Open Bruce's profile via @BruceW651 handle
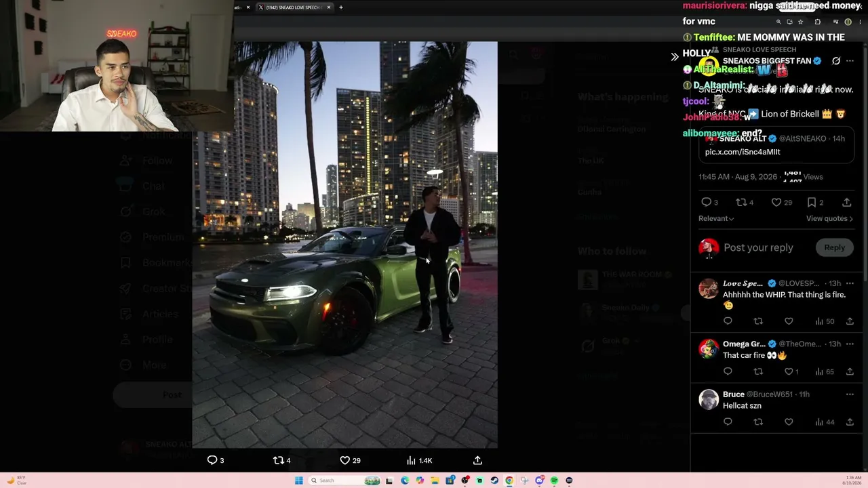868x488 pixels. [x=770, y=394]
